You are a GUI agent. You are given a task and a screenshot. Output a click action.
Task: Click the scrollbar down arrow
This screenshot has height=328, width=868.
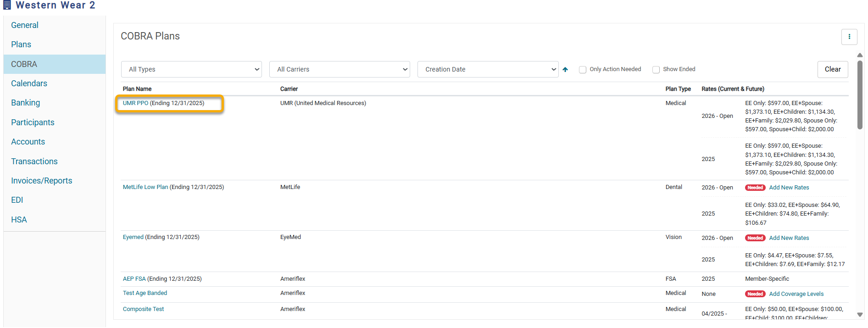(x=860, y=315)
